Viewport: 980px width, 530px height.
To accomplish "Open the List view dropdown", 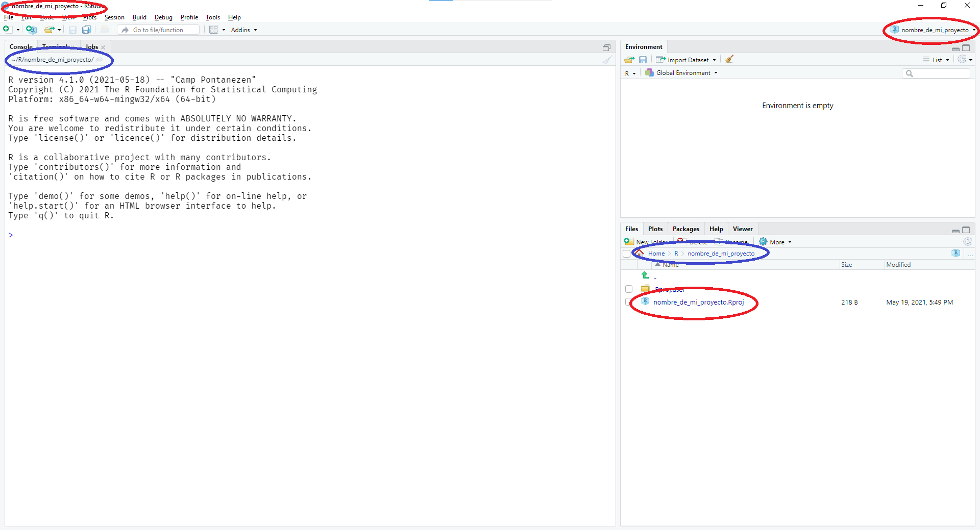I will click(936, 60).
